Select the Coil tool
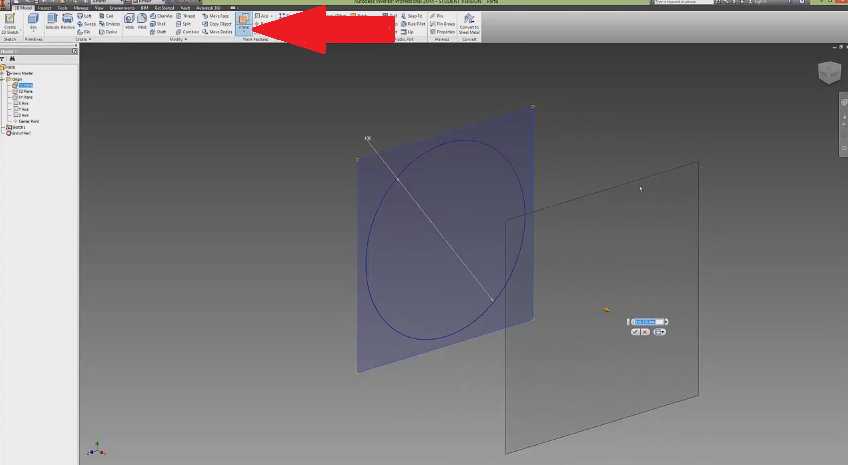This screenshot has height=465, width=848. click(x=107, y=16)
